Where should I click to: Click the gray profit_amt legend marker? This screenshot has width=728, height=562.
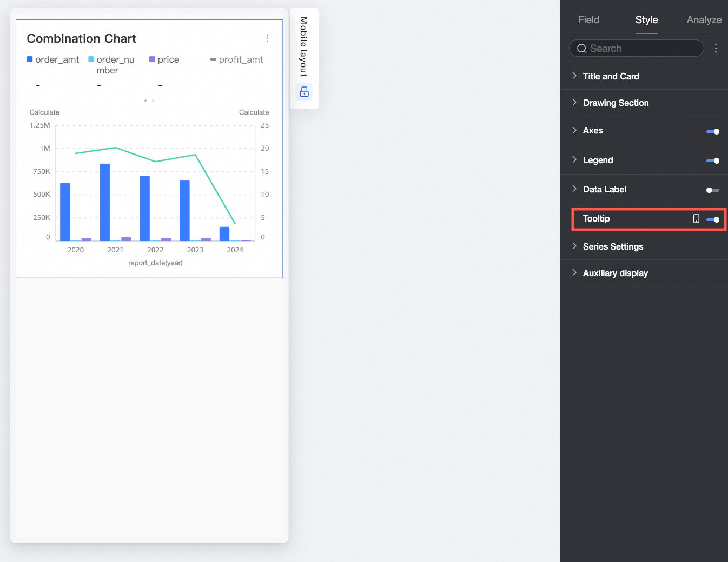point(213,59)
